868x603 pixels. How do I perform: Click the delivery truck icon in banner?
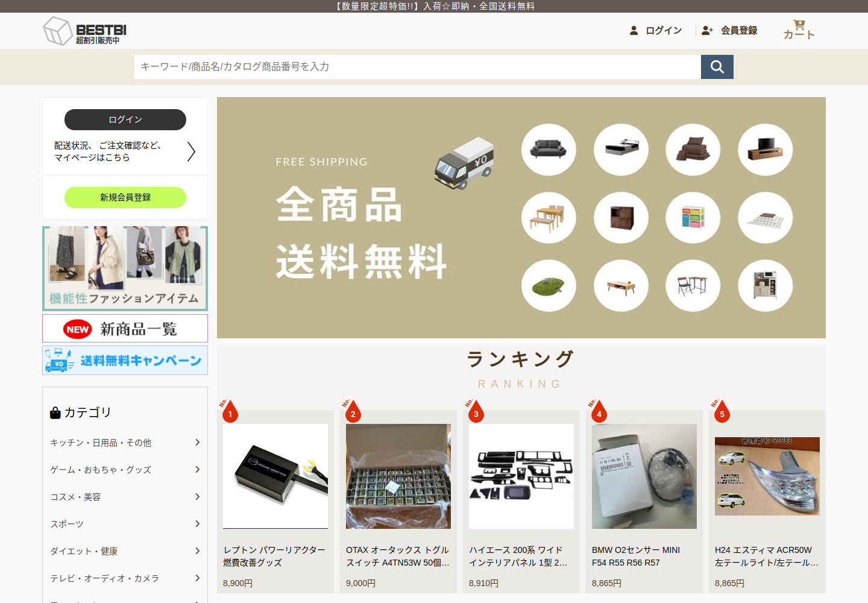464,163
